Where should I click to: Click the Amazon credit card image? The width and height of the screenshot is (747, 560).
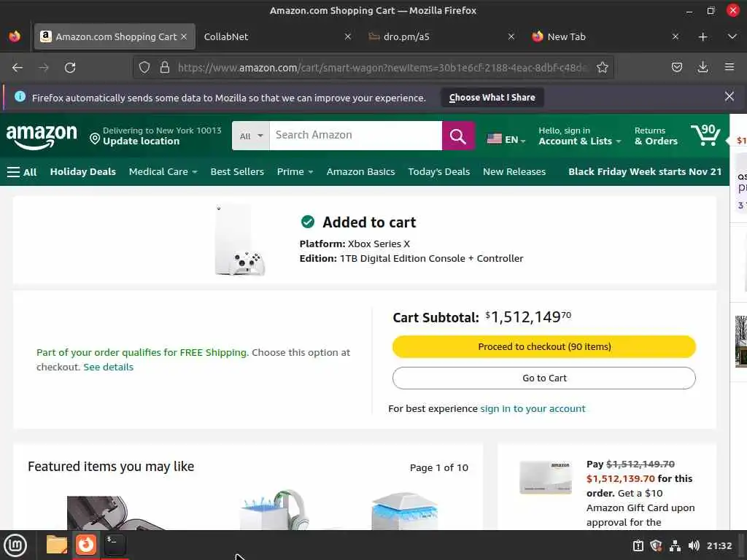click(545, 478)
